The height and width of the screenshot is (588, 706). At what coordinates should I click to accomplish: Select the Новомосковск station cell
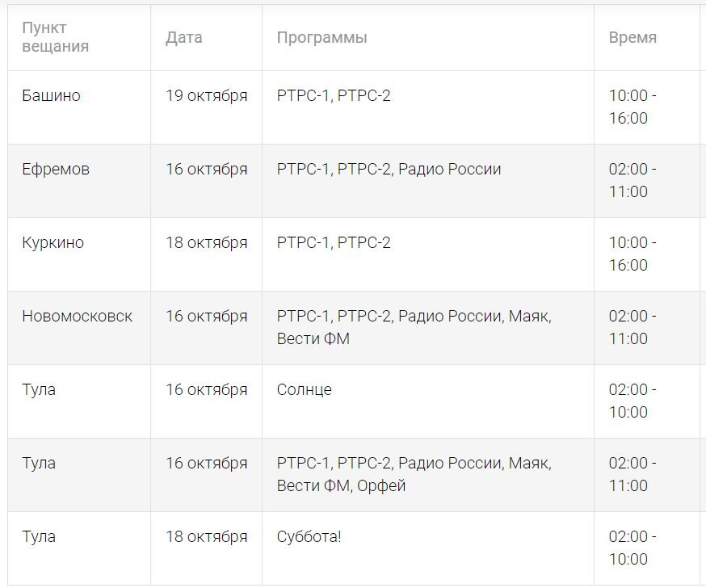pos(77,317)
